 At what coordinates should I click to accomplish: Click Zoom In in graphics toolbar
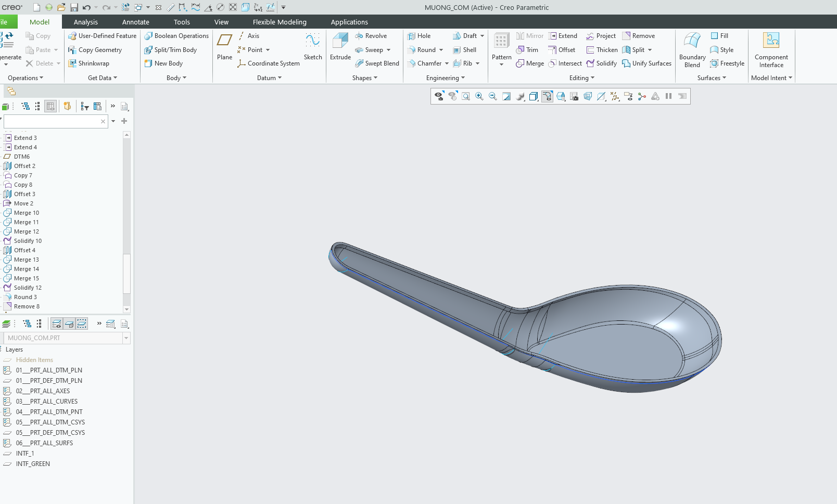(479, 96)
